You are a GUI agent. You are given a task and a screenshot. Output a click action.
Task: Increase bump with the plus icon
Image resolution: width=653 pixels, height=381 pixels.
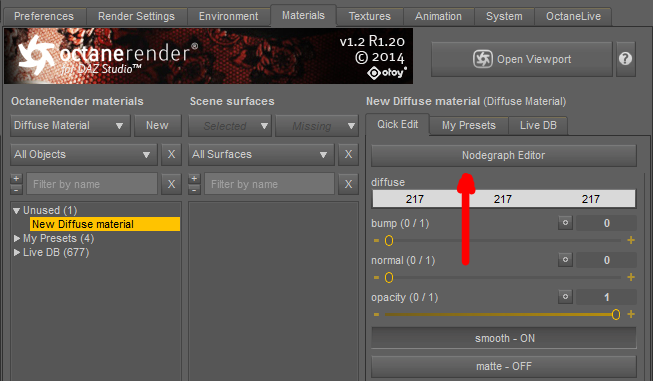(631, 240)
